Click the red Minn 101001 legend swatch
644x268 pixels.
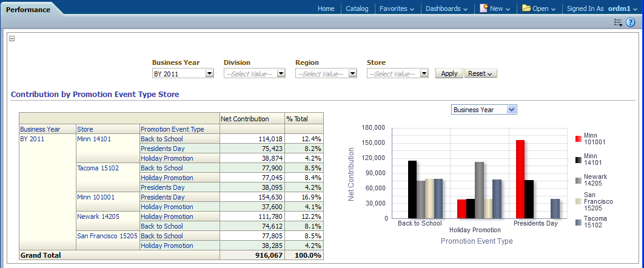579,139
